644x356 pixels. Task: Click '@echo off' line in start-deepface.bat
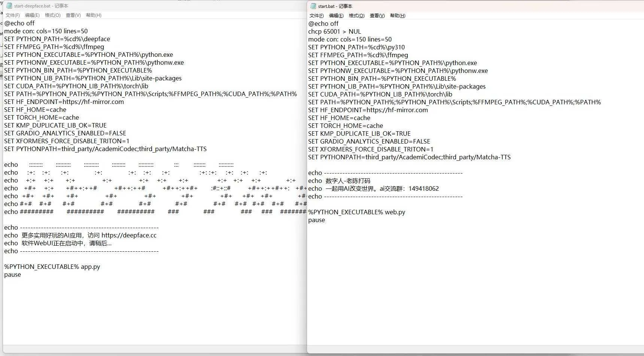pyautogui.click(x=19, y=23)
